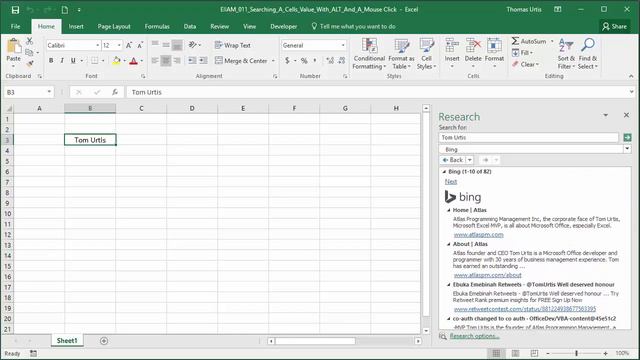The image size is (640, 360).
Task: Open the Bing search source dropdown
Action: (x=627, y=149)
